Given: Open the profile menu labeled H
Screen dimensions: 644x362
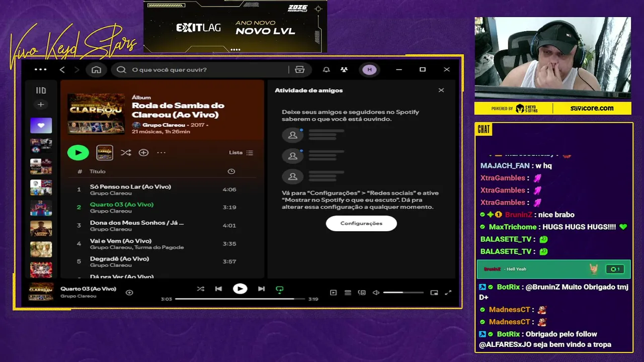Looking at the screenshot, I should tap(370, 70).
